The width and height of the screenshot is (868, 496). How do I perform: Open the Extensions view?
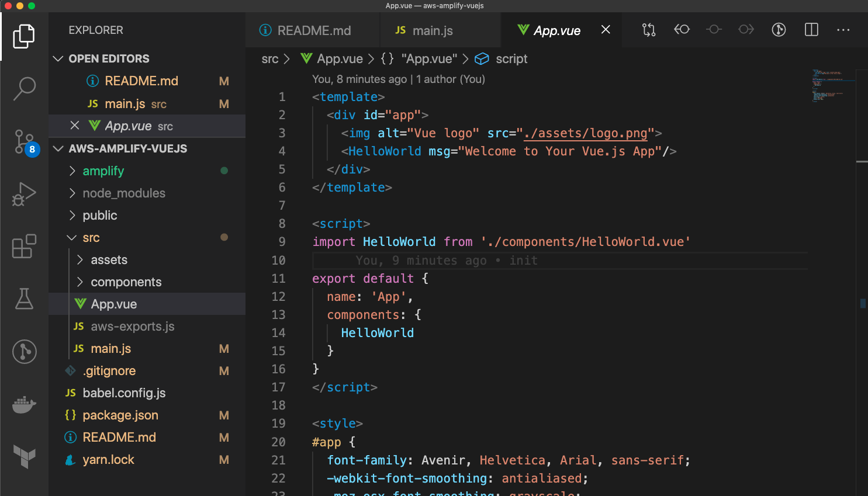(x=24, y=247)
